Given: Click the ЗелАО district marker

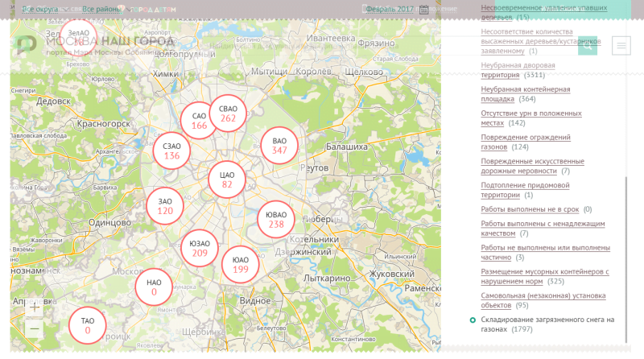Looking at the screenshot, I should tap(78, 37).
